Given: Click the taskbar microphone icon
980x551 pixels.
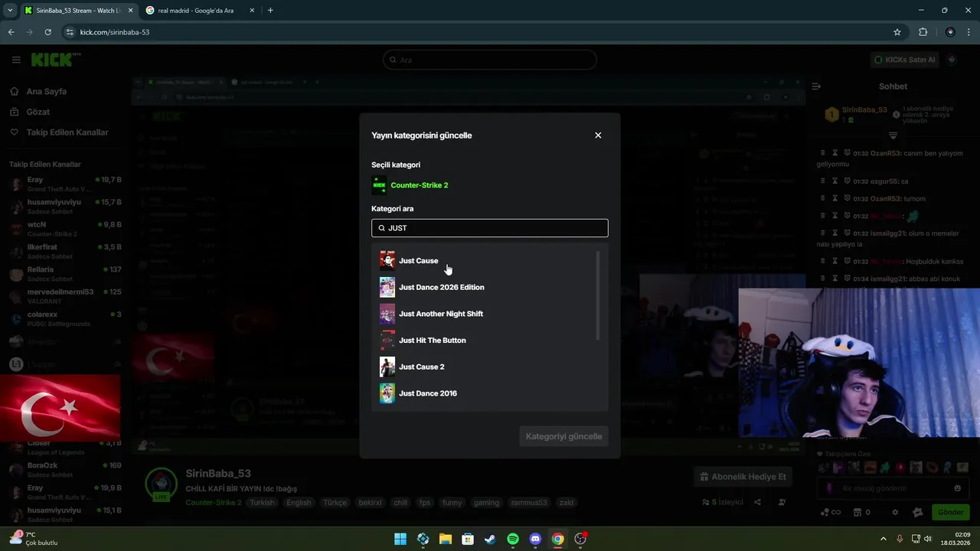Looking at the screenshot, I should pyautogui.click(x=900, y=539).
